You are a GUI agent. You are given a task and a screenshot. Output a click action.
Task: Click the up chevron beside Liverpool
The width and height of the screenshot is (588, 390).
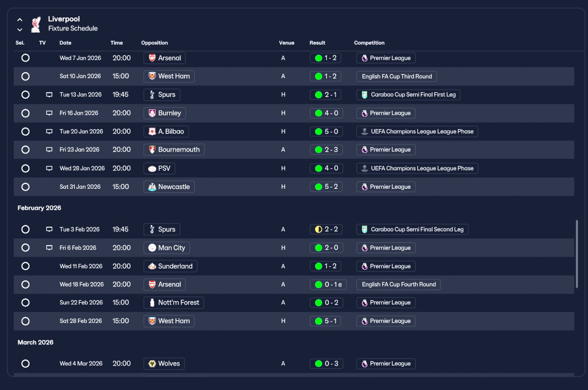(20, 20)
